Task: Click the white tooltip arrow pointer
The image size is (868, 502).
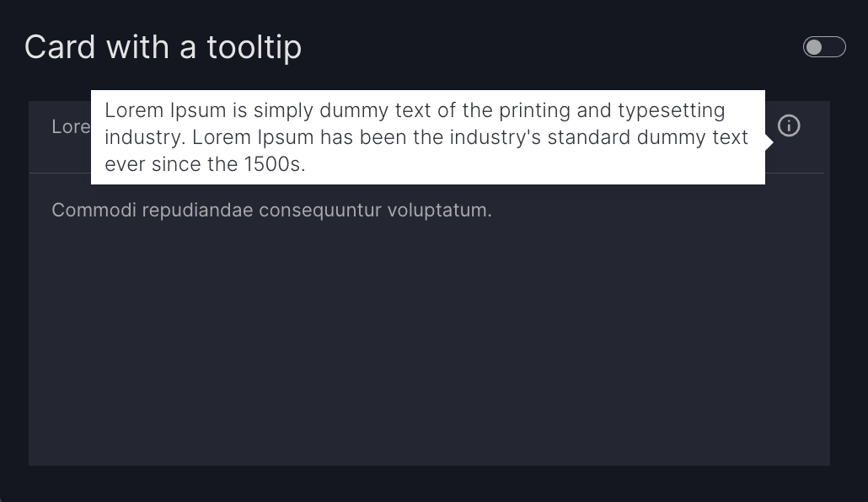Action: [769, 142]
